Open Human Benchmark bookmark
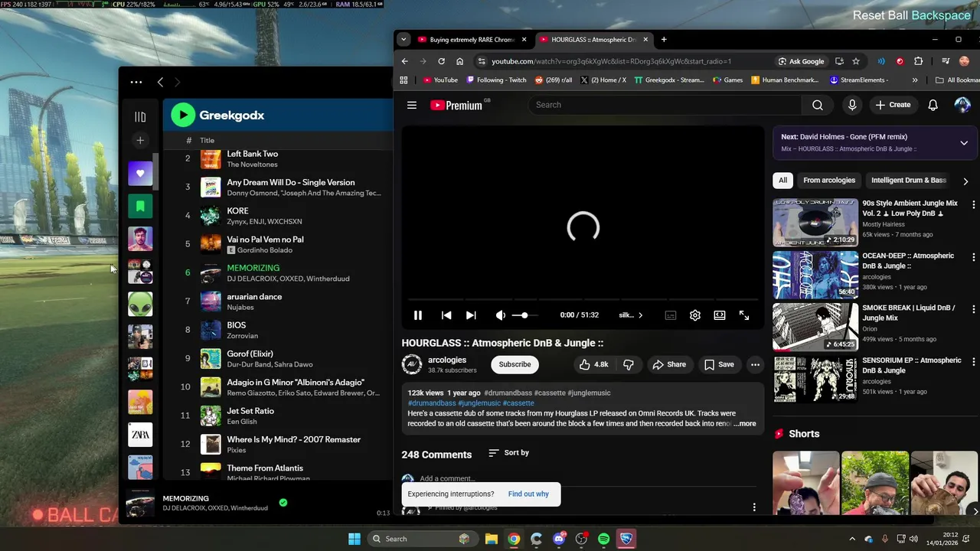The width and height of the screenshot is (980, 551). pos(785,80)
